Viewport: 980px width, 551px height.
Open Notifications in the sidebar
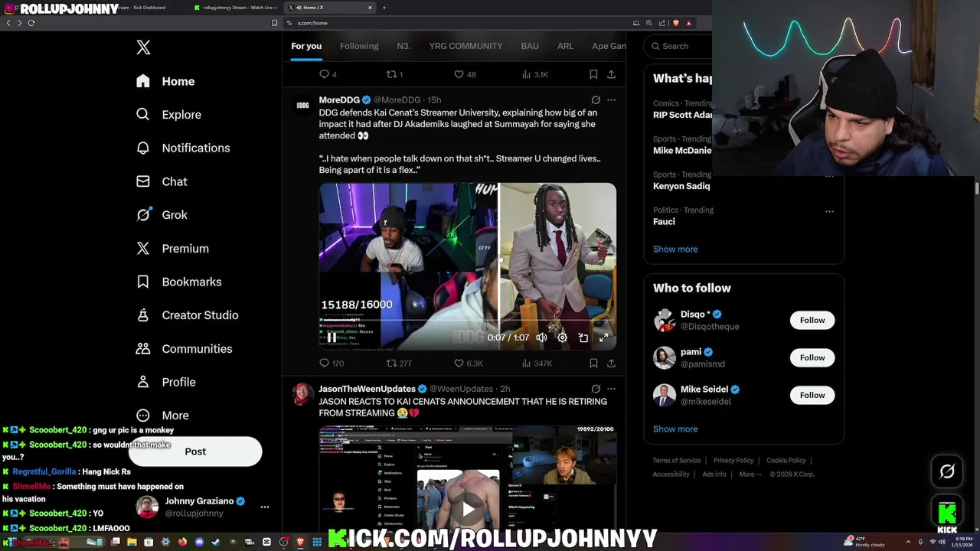point(184,148)
